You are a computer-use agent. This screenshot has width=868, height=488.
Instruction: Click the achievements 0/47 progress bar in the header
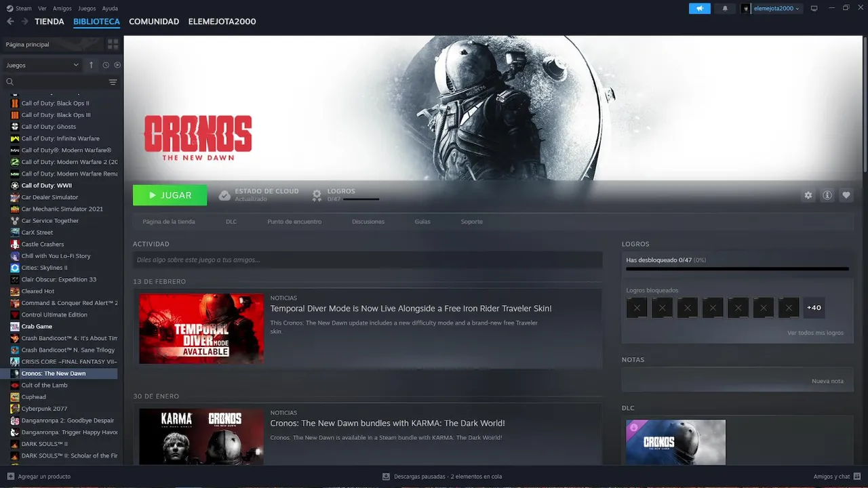click(x=361, y=199)
